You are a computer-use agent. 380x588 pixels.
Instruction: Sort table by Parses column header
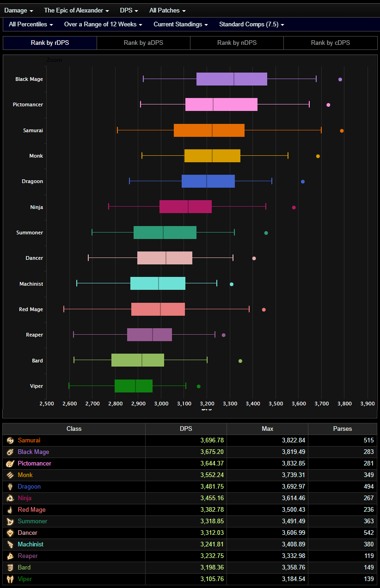[343, 429]
